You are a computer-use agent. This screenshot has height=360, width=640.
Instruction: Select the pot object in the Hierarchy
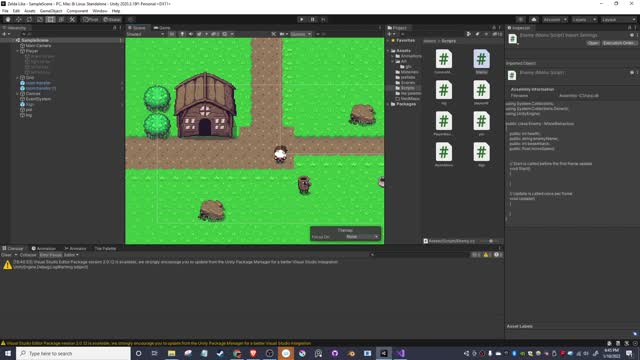click(29, 109)
